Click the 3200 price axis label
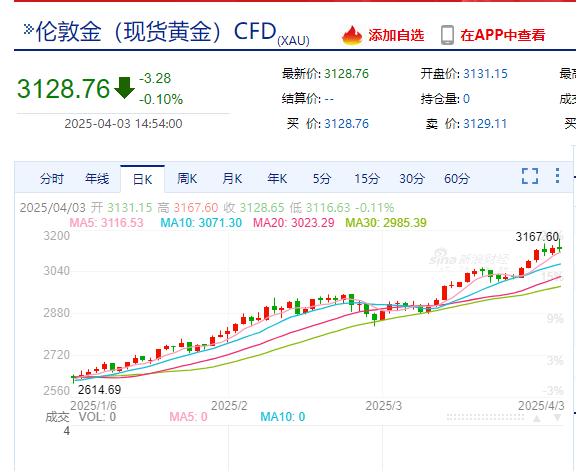The image size is (576, 471). click(x=57, y=236)
